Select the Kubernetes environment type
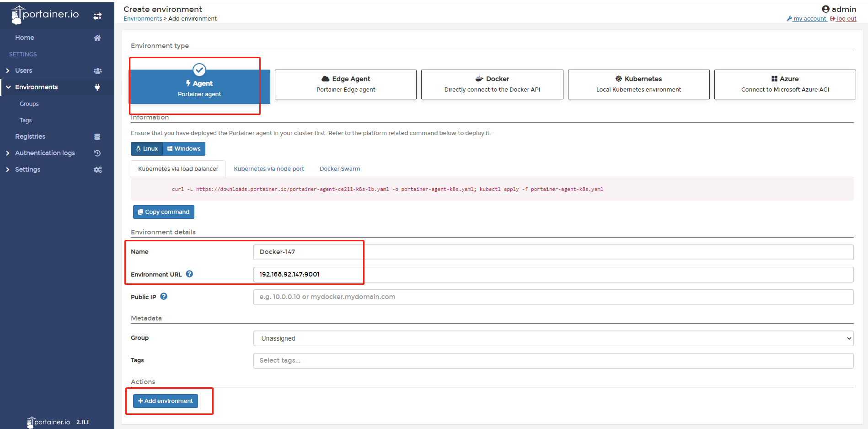Viewport: 868px width, 429px height. [638, 84]
